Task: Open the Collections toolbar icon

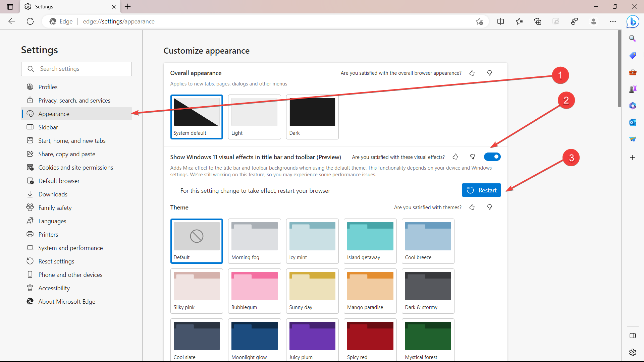Action: pyautogui.click(x=538, y=21)
